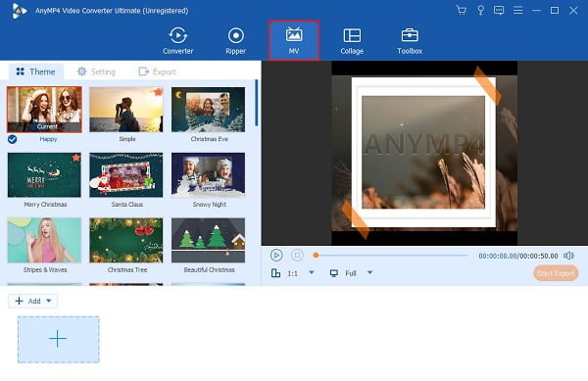This screenshot has width=588, height=381.
Task: Click the preview video frame
Action: (x=424, y=153)
